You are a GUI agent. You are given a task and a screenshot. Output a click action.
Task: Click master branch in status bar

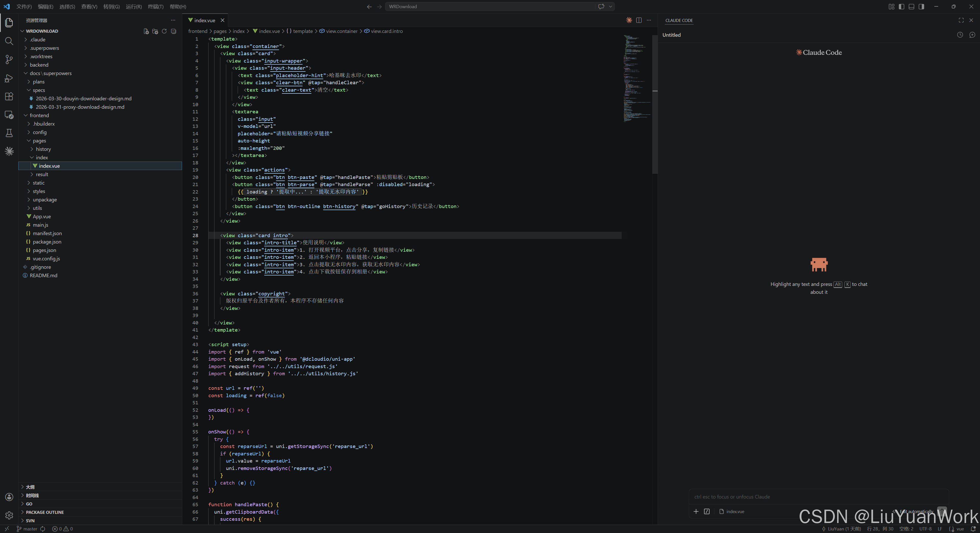pyautogui.click(x=27, y=529)
